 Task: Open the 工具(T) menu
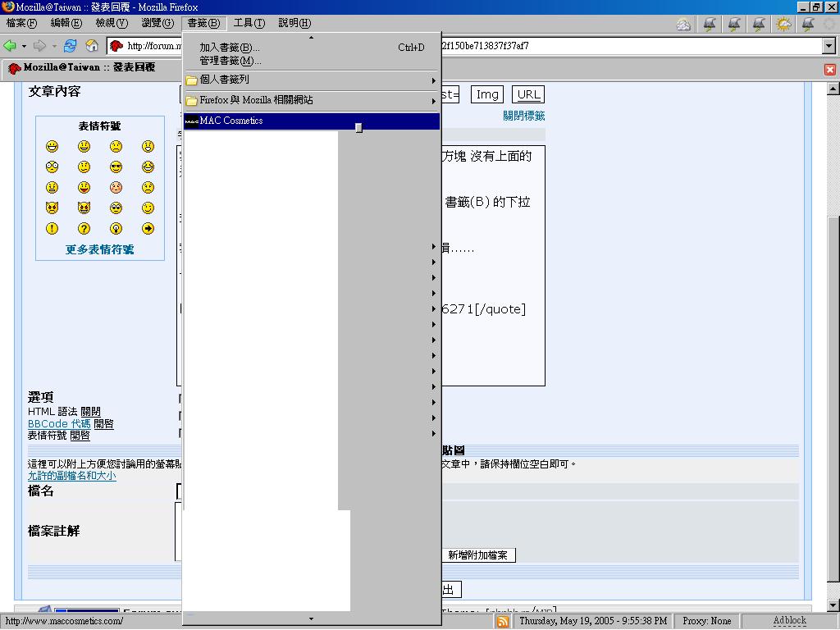[x=249, y=23]
